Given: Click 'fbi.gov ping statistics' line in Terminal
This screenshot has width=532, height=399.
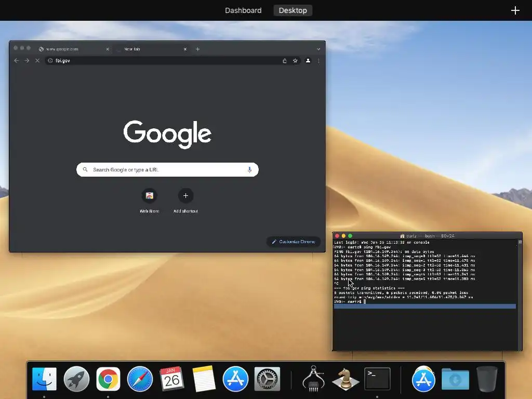Looking at the screenshot, I should (369, 288).
